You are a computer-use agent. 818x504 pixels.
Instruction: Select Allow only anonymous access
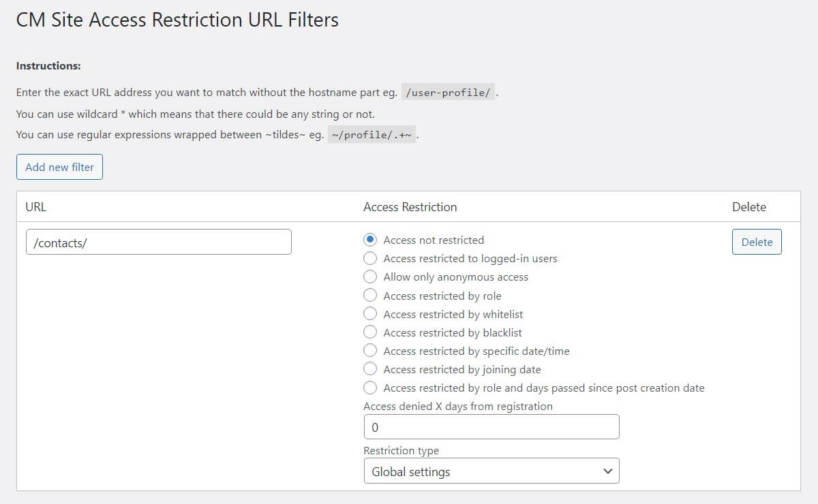[370, 277]
